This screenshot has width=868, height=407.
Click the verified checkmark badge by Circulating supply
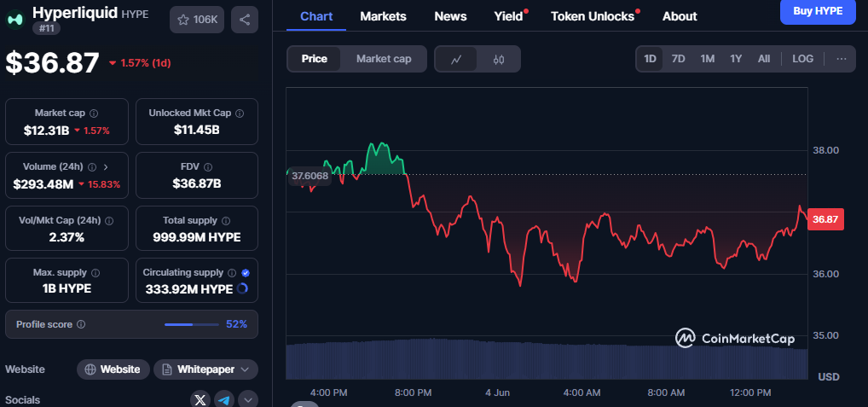(246, 272)
